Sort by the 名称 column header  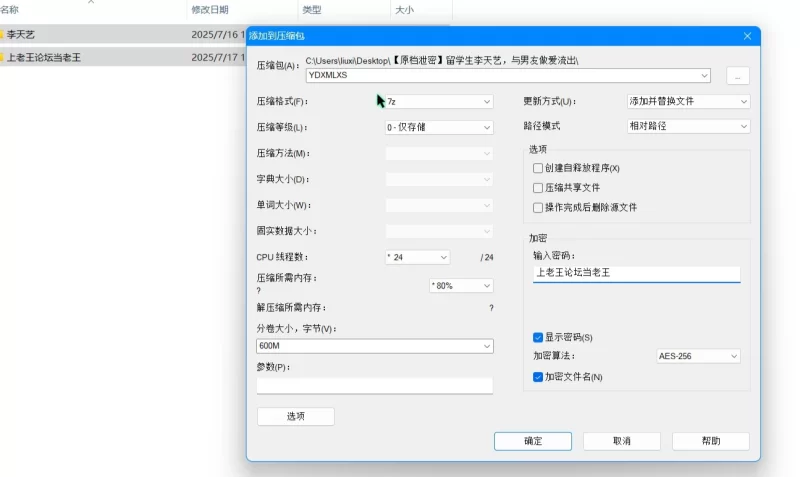click(x=9, y=10)
